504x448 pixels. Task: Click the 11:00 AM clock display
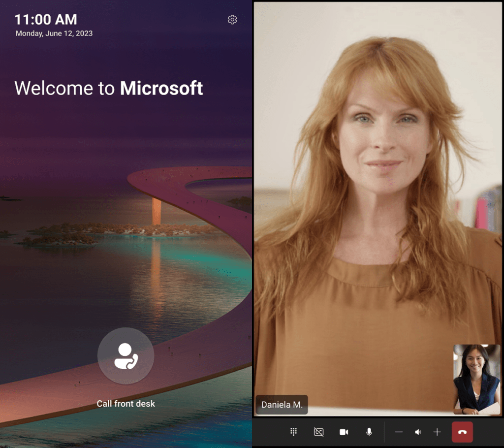point(46,19)
